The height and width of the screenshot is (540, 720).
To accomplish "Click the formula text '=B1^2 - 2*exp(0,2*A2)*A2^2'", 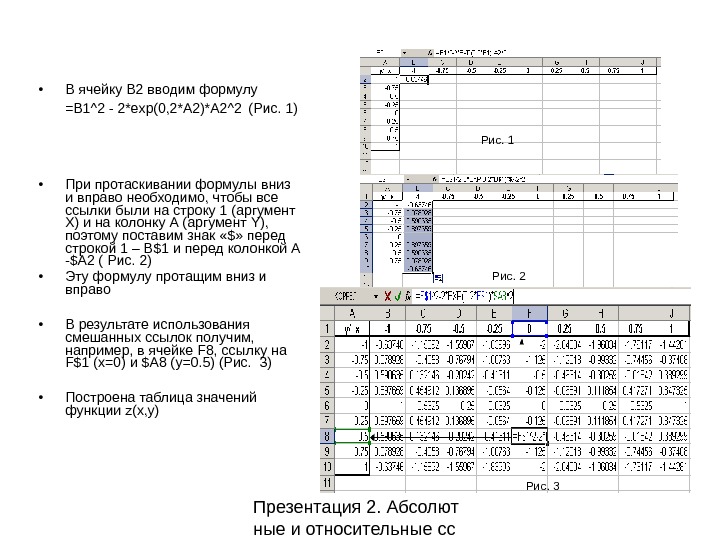I will click(153, 109).
